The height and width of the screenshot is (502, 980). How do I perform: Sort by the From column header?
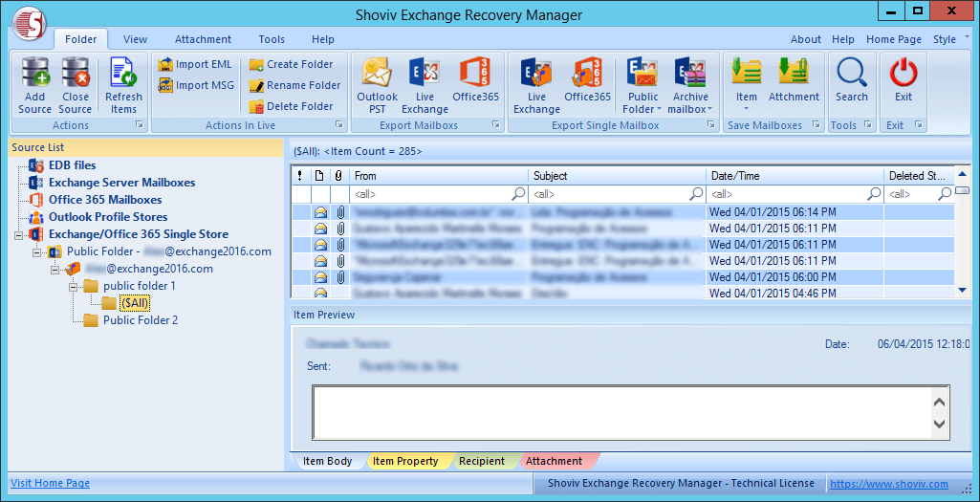pos(439,176)
